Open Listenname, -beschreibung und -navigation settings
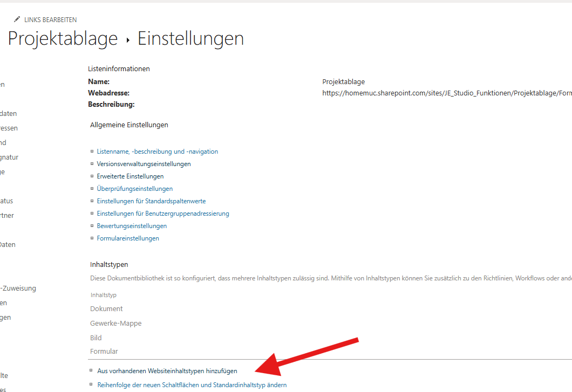The width and height of the screenshot is (572, 392). tap(157, 152)
